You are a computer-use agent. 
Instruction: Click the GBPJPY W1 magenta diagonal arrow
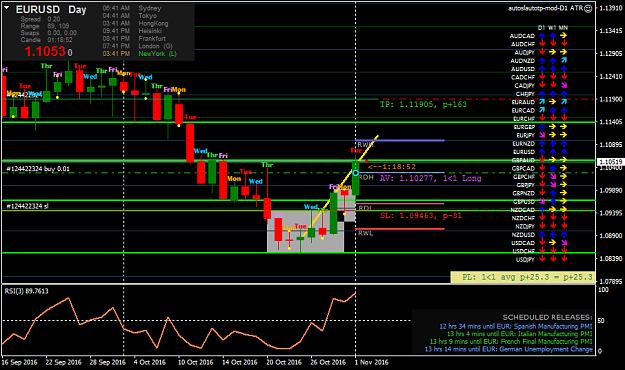553,185
